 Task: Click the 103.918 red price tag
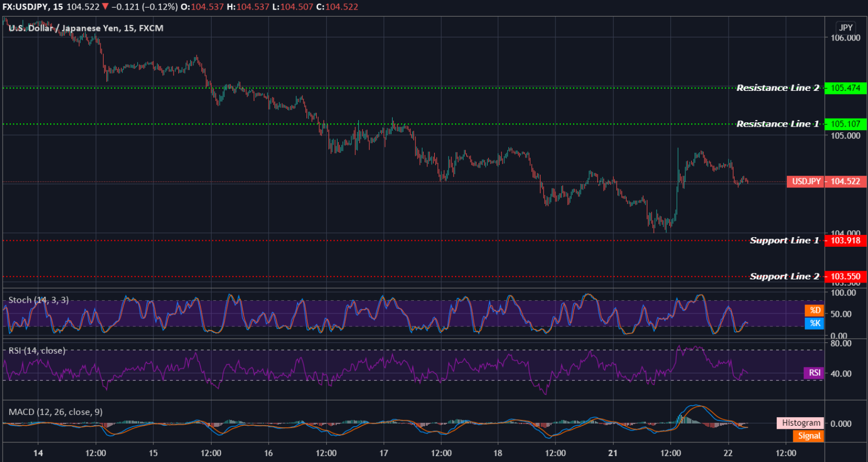pos(846,240)
